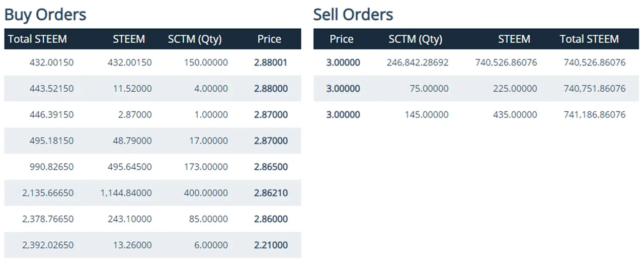Image resolution: width=644 pixels, height=266 pixels.
Task: Select the sell quantity 246,842.28692
Action: [x=418, y=63]
